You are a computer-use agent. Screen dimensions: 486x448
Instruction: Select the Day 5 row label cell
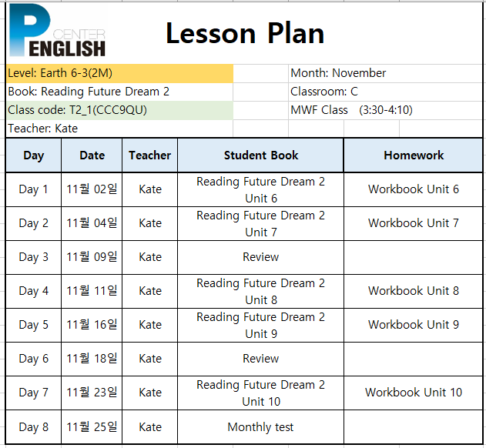[33, 325]
